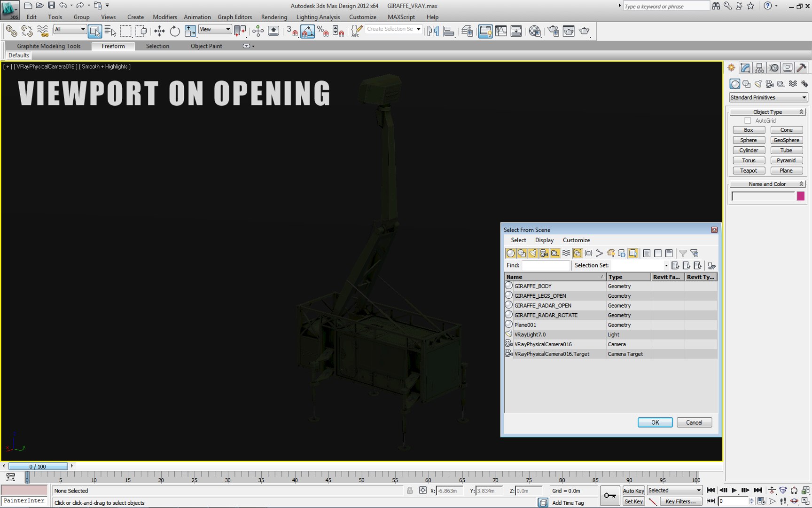Toggle Set Key mode
This screenshot has width=812, height=508.
(633, 501)
